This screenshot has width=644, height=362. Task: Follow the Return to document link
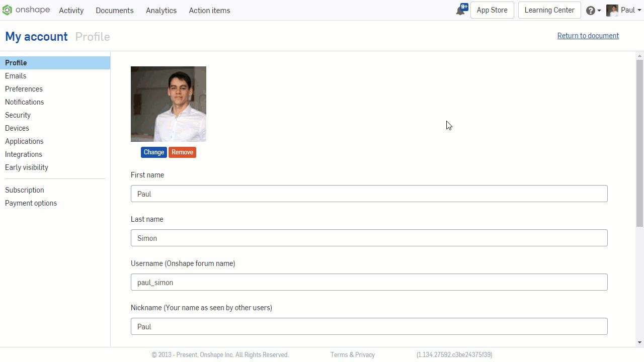pyautogui.click(x=588, y=36)
